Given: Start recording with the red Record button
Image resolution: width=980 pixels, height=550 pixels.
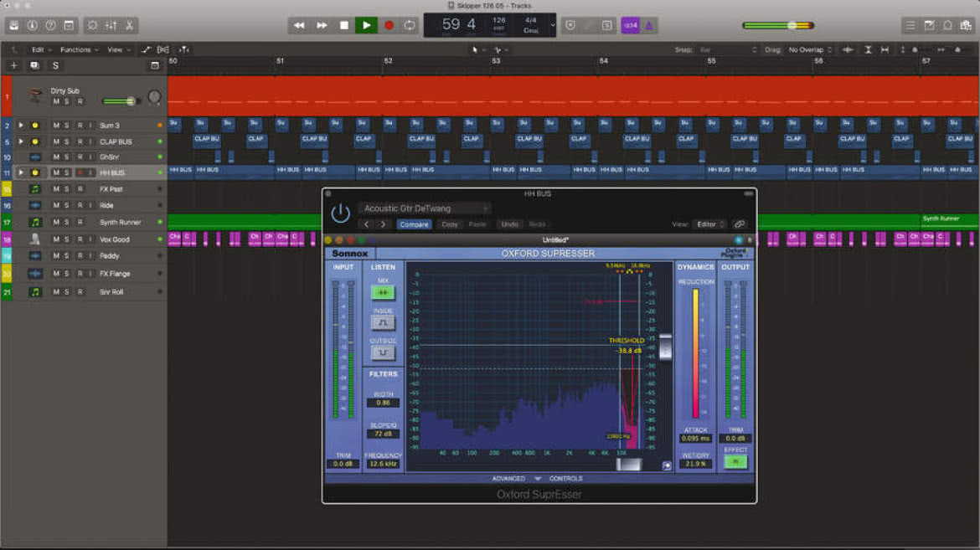Looking at the screenshot, I should coord(389,26).
